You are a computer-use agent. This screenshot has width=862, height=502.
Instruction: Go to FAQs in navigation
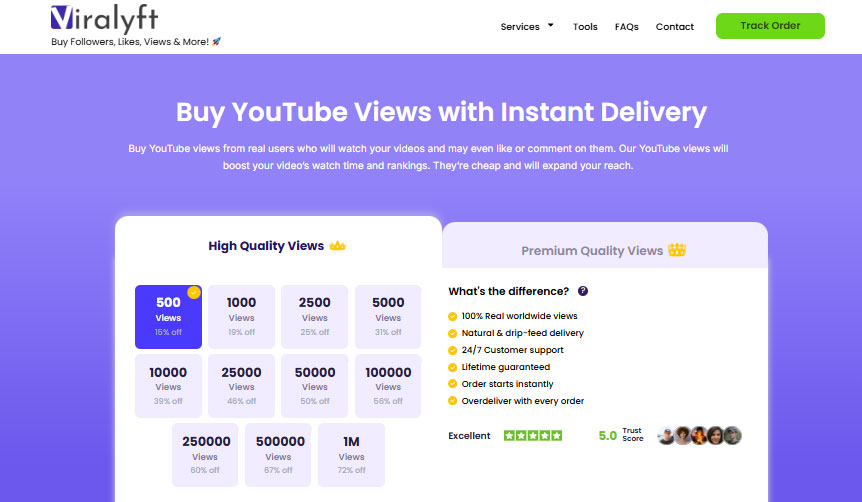626,26
